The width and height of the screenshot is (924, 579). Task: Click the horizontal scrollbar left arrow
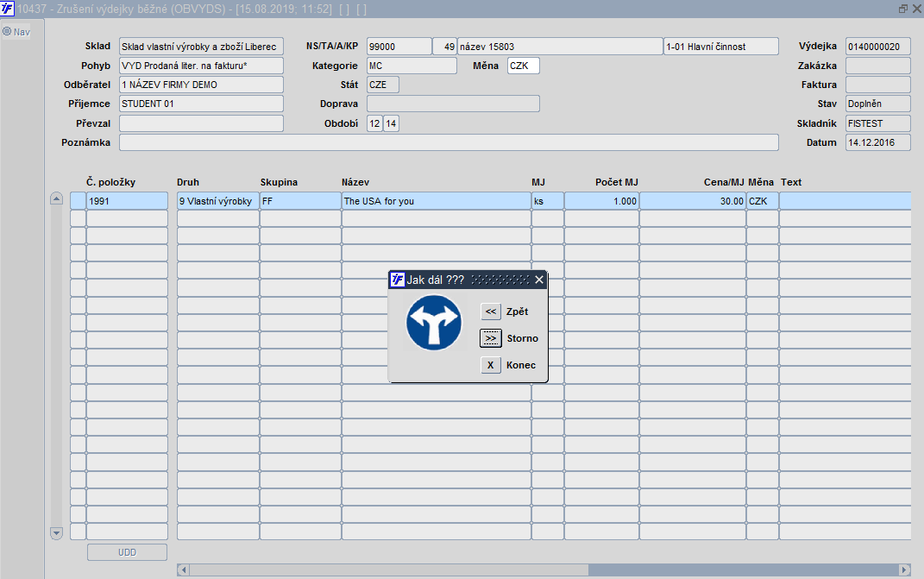coord(183,570)
